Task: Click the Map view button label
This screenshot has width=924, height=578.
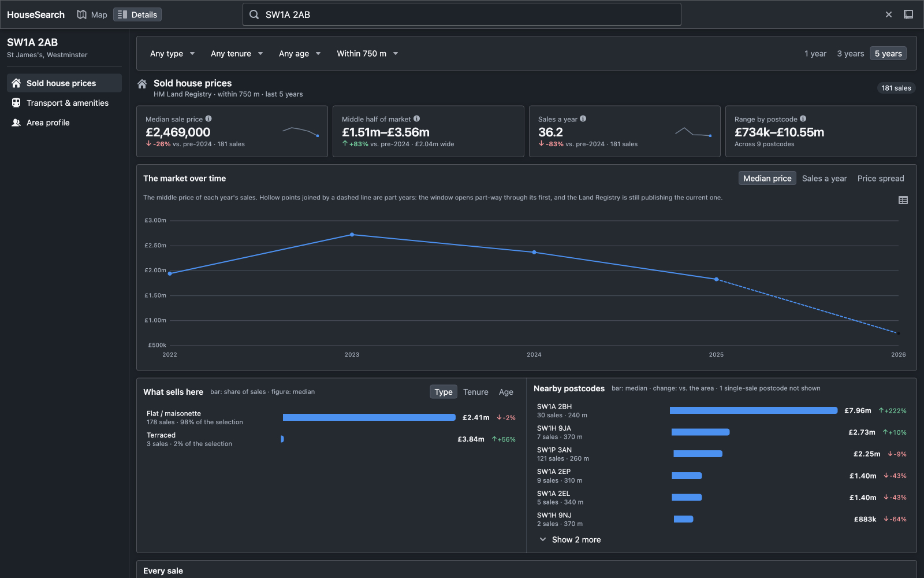Action: click(99, 14)
